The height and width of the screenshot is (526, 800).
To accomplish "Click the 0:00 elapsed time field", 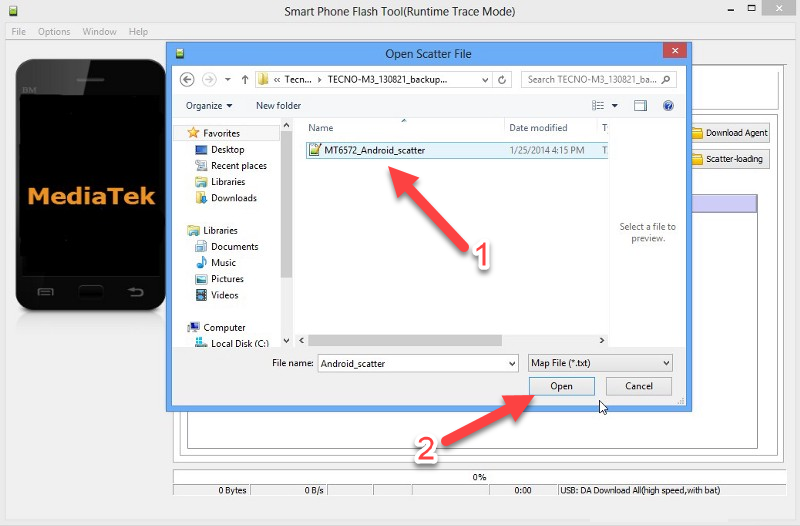I will tap(523, 490).
